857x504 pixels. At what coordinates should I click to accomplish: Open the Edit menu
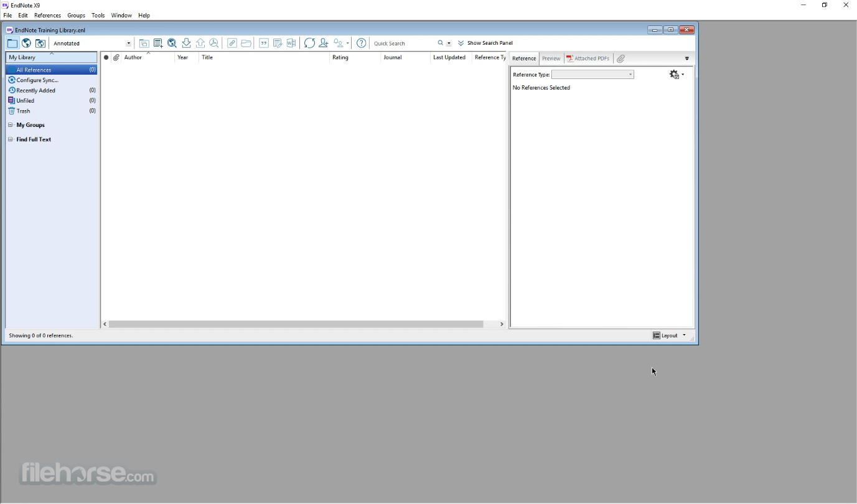pyautogui.click(x=23, y=15)
